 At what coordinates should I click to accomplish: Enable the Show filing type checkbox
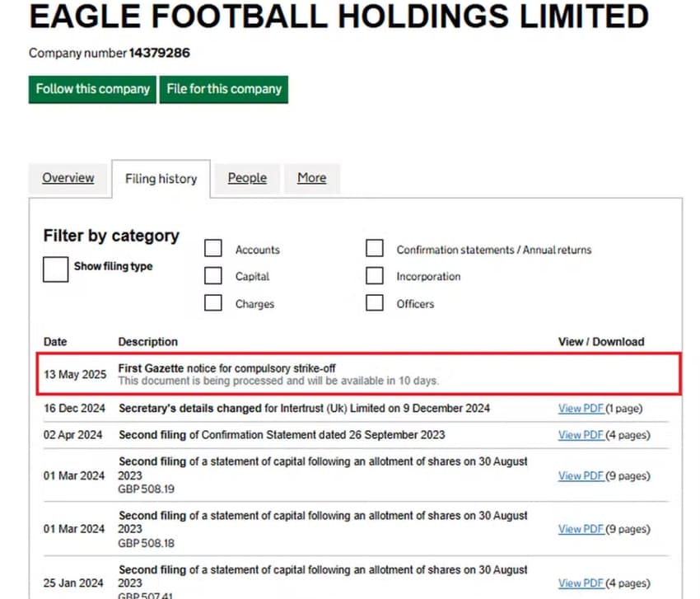(56, 269)
